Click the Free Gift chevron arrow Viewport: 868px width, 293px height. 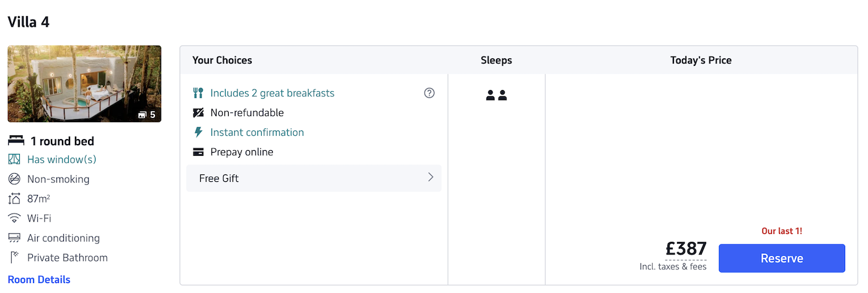coord(431,178)
